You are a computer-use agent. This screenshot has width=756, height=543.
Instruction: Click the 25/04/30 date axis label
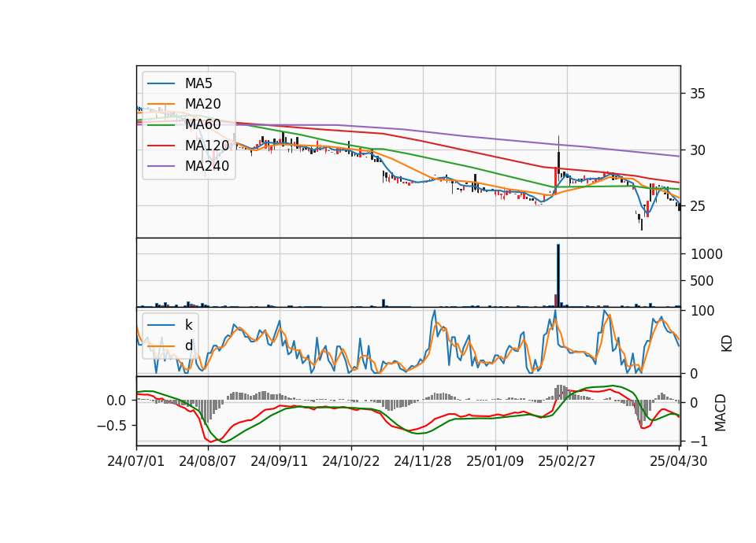pyautogui.click(x=679, y=461)
